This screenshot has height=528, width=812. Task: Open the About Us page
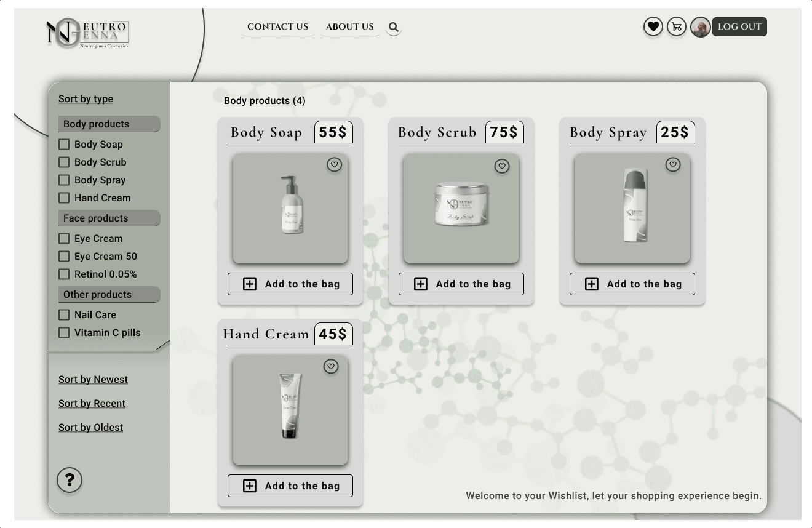pyautogui.click(x=350, y=27)
